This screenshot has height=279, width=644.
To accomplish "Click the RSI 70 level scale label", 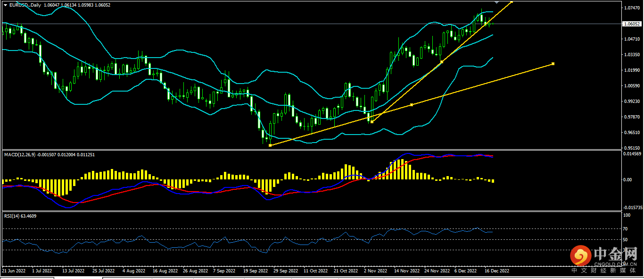I will coord(626,229).
